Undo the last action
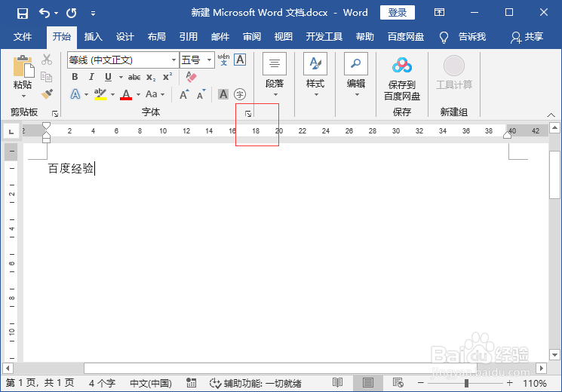The width and height of the screenshot is (562, 392). (44, 14)
